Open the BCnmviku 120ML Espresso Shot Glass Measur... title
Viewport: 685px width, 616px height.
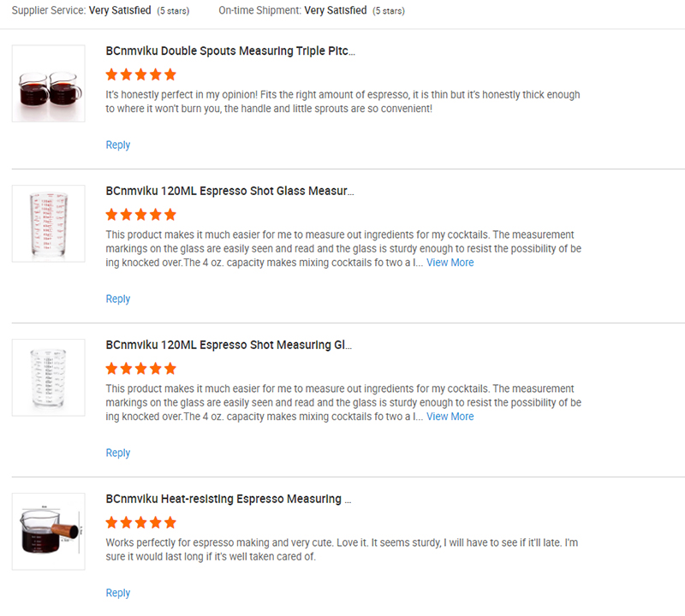pyautogui.click(x=229, y=191)
